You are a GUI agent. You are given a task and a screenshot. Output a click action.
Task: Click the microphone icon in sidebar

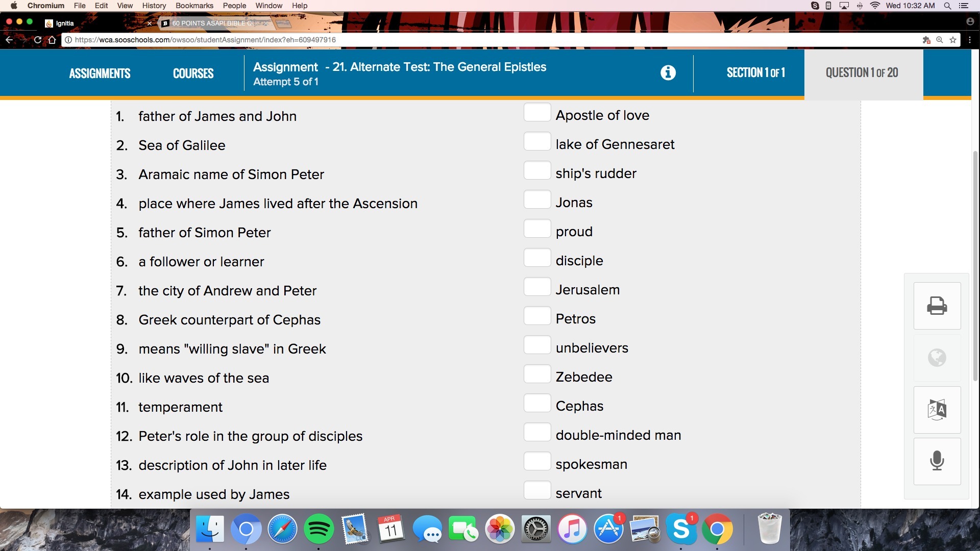coord(937,461)
